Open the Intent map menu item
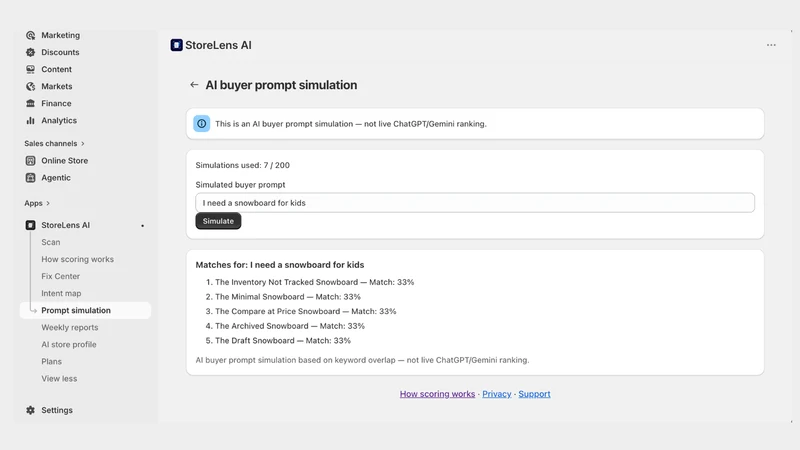Screen dimensions: 800x450 pos(61,293)
